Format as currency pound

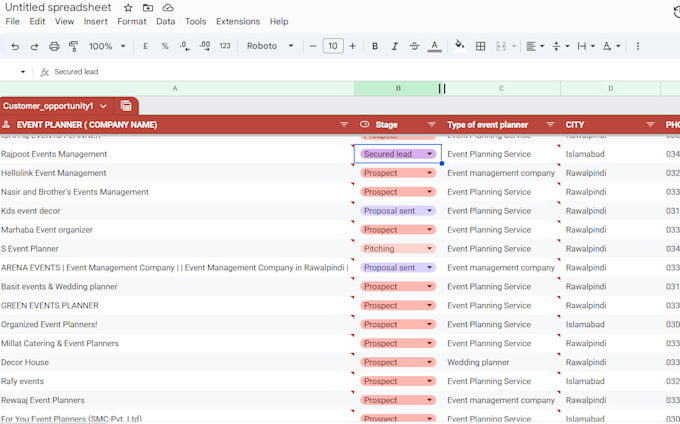point(145,46)
